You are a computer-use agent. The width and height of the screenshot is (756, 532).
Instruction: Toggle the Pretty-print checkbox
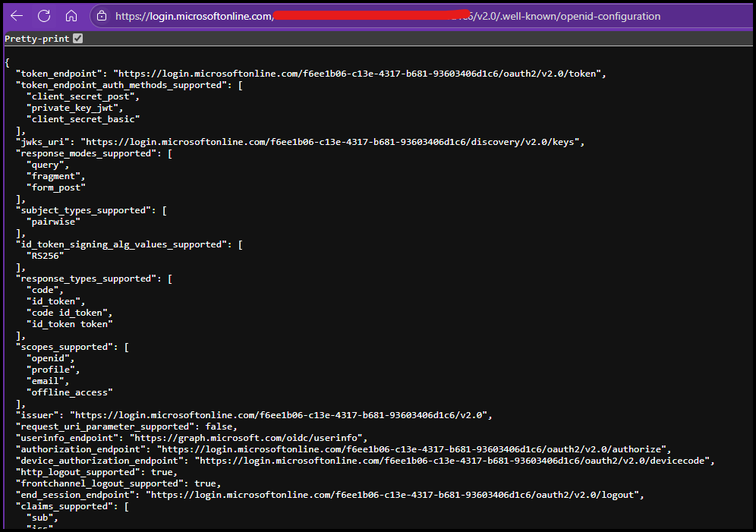point(78,39)
